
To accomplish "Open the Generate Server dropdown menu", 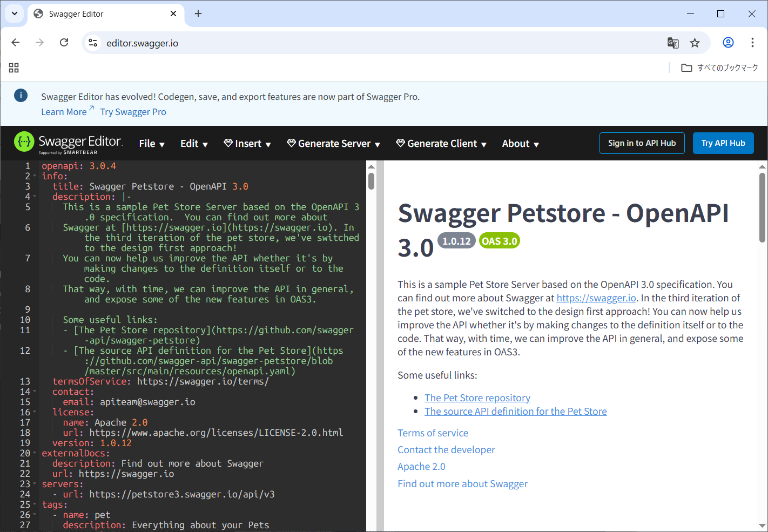I will pos(334,144).
